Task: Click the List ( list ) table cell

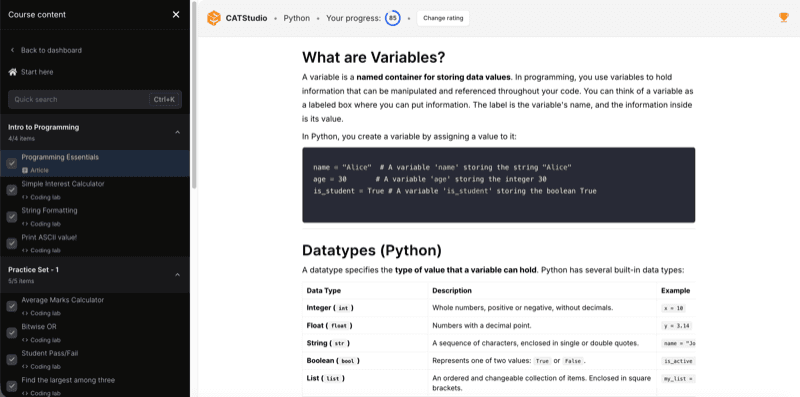Action: (x=365, y=383)
